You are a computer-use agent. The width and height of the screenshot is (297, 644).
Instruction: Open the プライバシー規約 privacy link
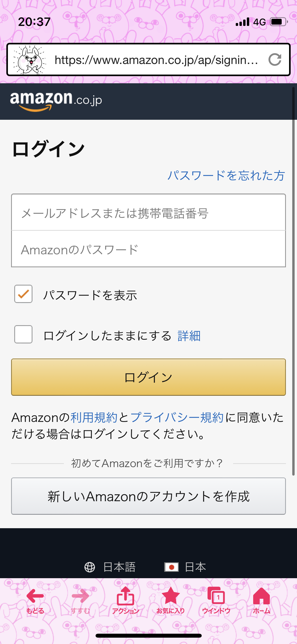pos(177,417)
